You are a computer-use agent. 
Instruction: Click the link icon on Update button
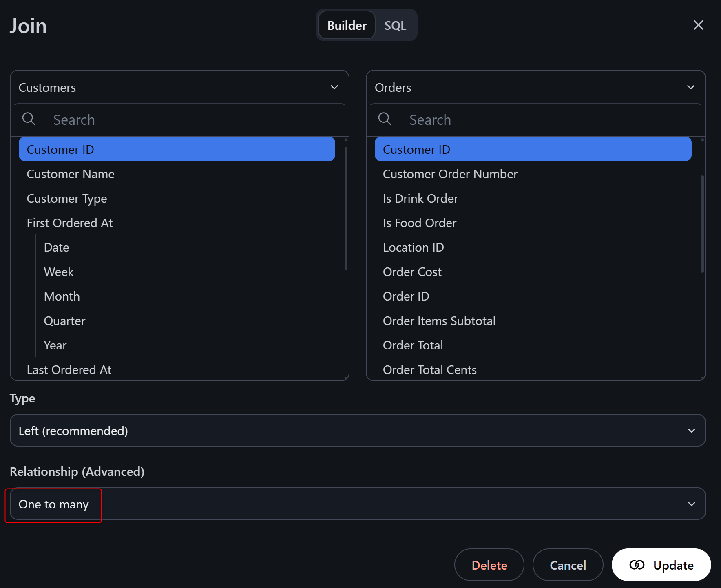point(637,565)
